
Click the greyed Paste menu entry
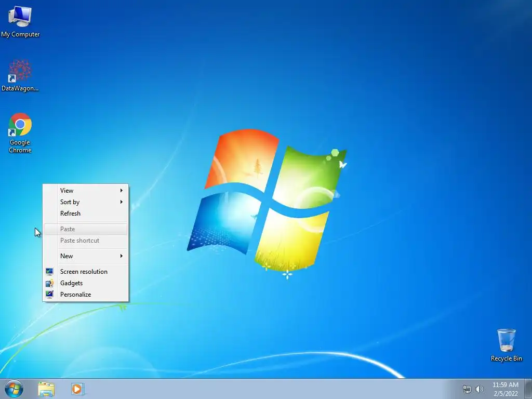click(x=86, y=229)
